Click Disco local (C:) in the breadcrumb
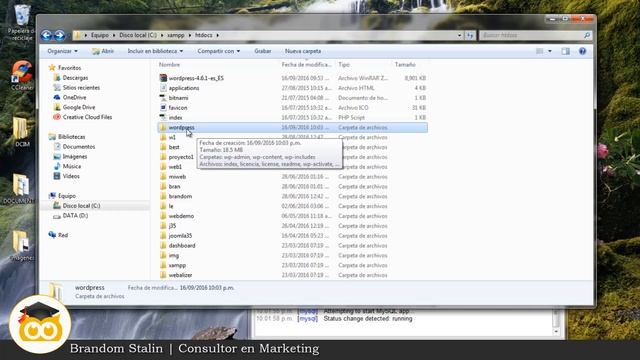The width and height of the screenshot is (640, 360). [138, 36]
